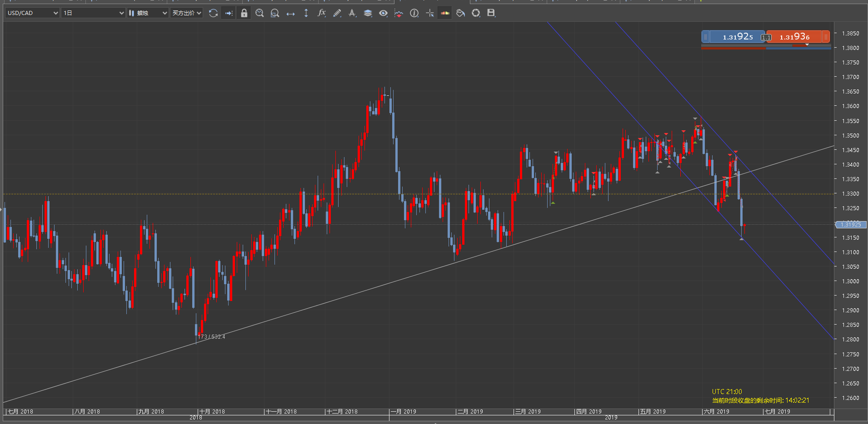Open the 蜡烛 chart type dropdown

148,13
